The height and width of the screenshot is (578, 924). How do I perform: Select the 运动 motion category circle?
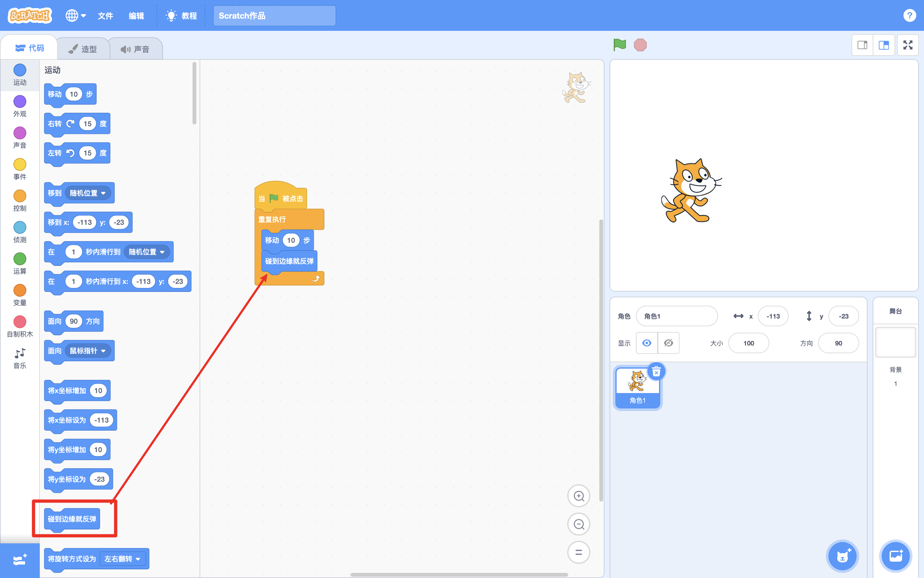tap(20, 70)
